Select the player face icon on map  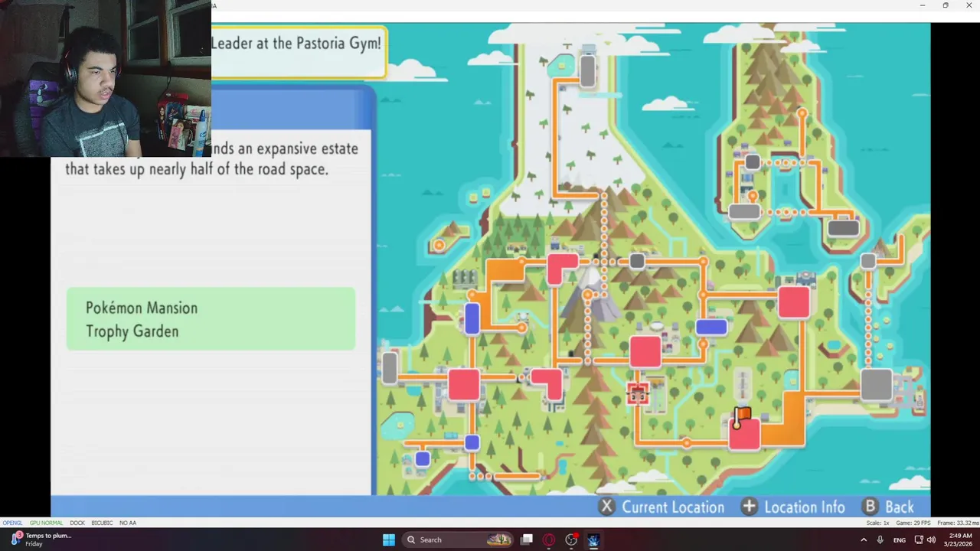coord(638,394)
